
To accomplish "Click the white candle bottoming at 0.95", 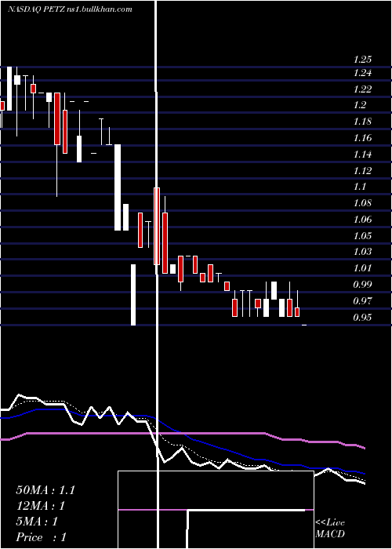I will [133, 295].
